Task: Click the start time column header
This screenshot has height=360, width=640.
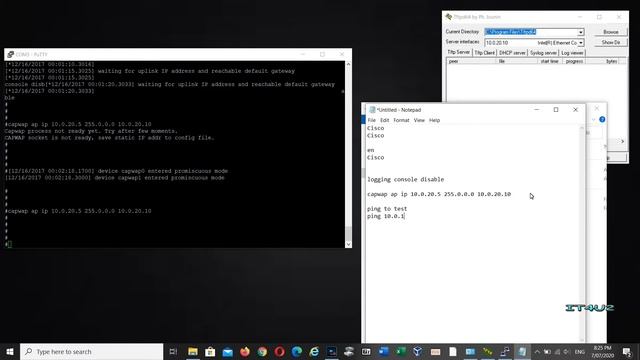Action: pos(549,61)
